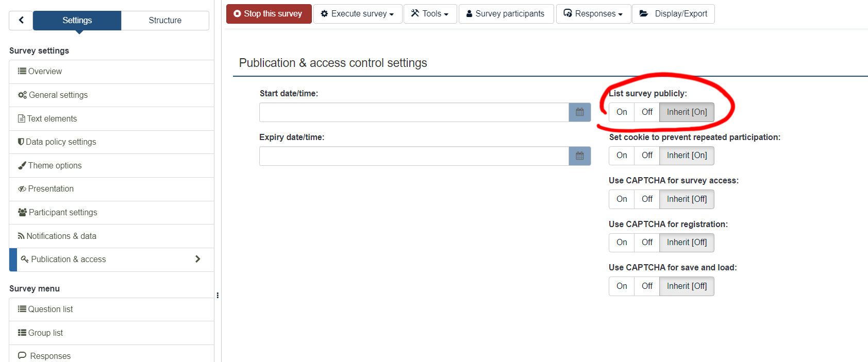The width and height of the screenshot is (868, 362).
Task: Set repeated participation cookie to On
Action: pyautogui.click(x=622, y=156)
